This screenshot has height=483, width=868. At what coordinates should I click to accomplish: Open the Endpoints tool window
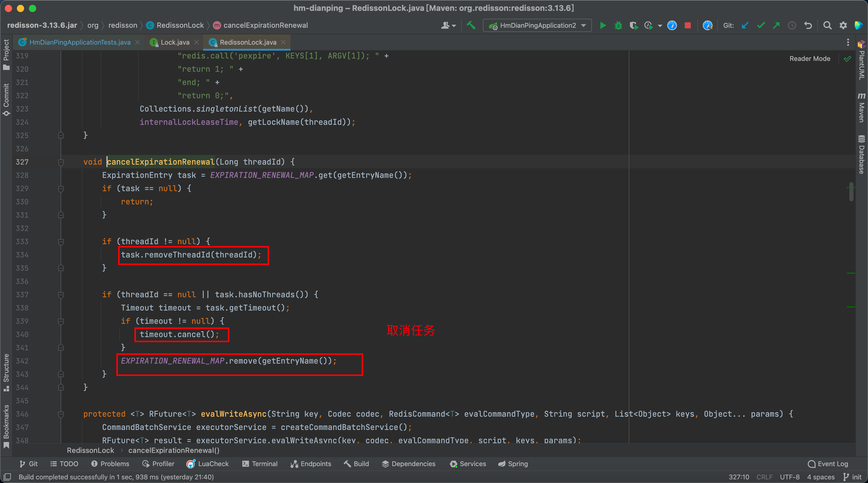[x=311, y=464]
